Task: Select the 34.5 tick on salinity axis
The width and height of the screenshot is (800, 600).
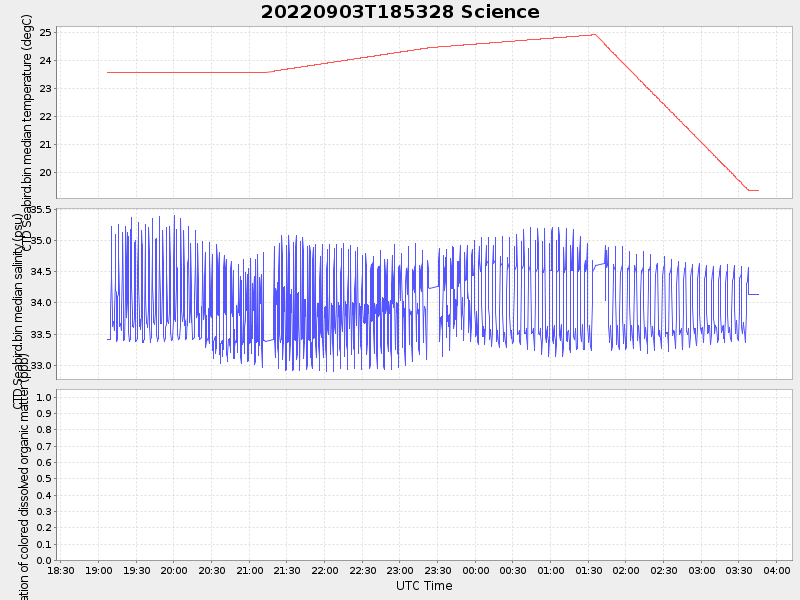Action: [x=41, y=272]
